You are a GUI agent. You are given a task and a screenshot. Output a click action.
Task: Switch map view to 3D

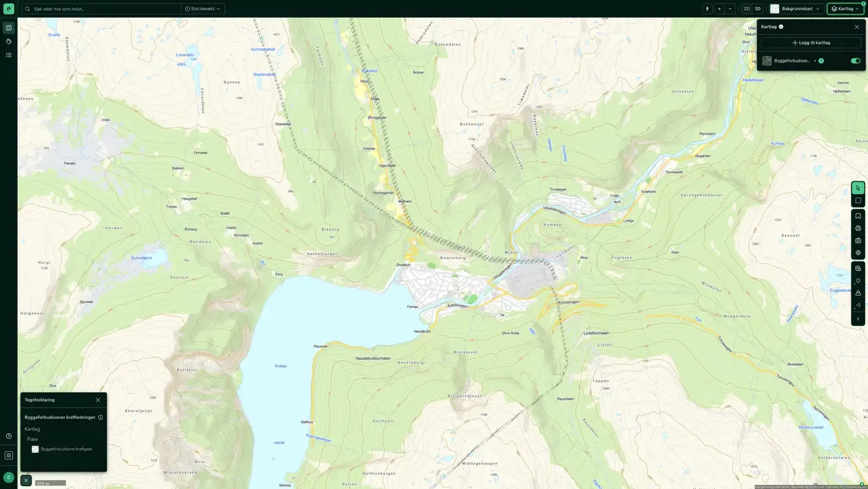click(758, 9)
